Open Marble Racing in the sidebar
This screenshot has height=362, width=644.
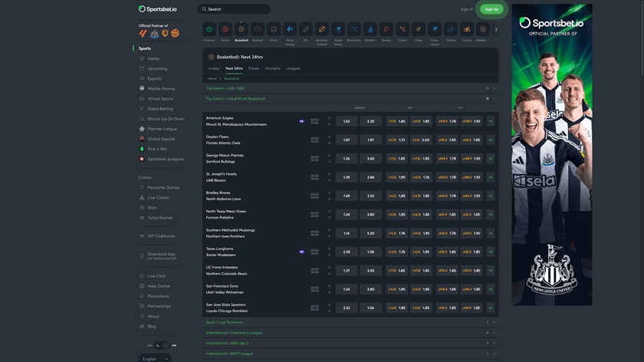point(161,89)
